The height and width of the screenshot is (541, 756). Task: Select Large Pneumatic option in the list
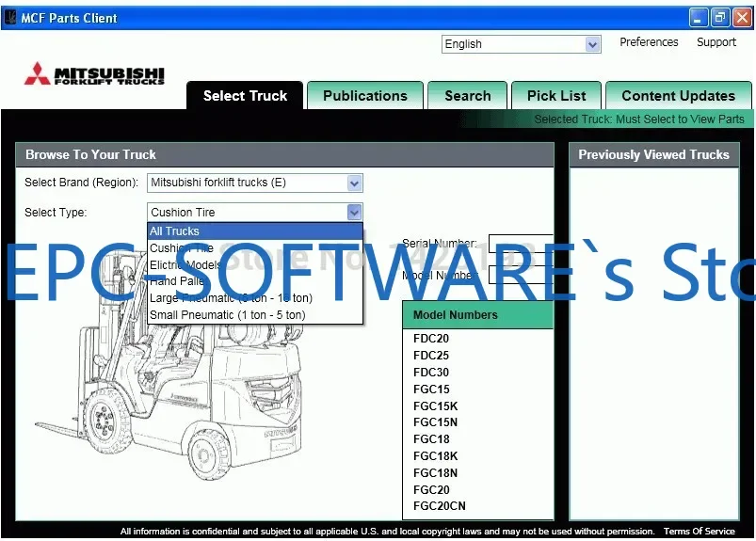point(255,298)
